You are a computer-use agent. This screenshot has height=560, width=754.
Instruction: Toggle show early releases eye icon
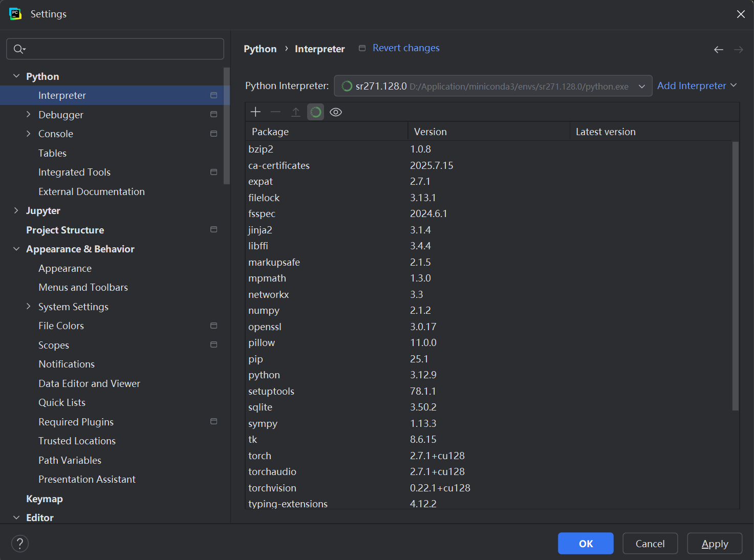point(336,112)
